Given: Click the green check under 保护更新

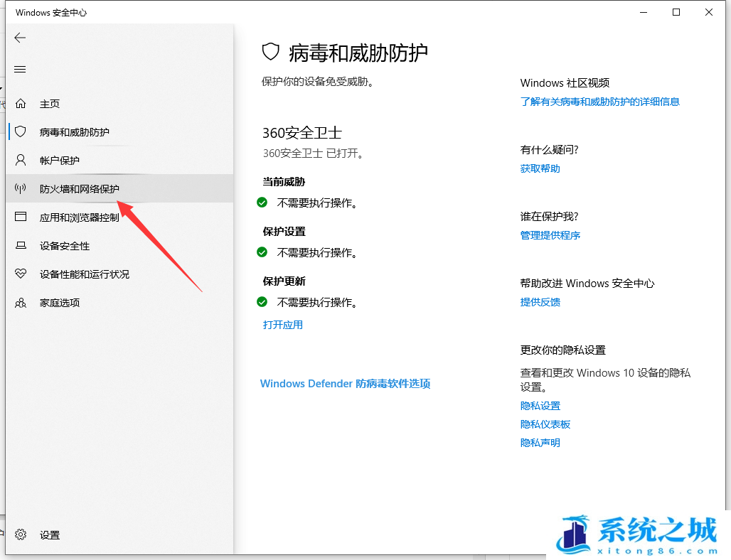Looking at the screenshot, I should coord(262,302).
